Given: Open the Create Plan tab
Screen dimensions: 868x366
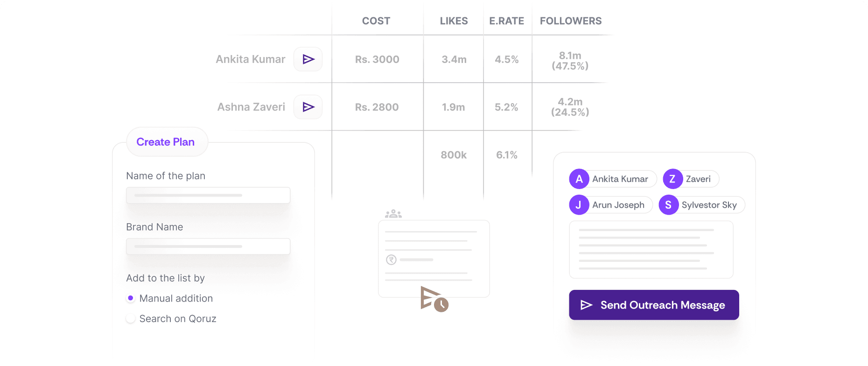Looking at the screenshot, I should [166, 142].
